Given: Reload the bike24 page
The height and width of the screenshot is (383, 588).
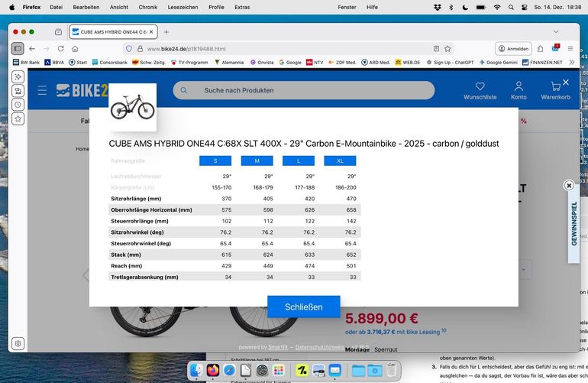Looking at the screenshot, I should (61, 48).
